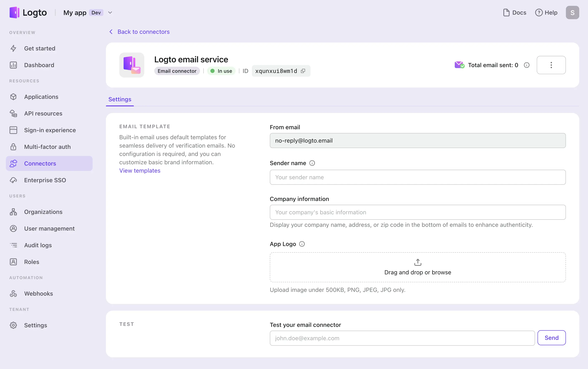The width and height of the screenshot is (588, 369).
Task: Select the Settings tab
Action: (120, 99)
